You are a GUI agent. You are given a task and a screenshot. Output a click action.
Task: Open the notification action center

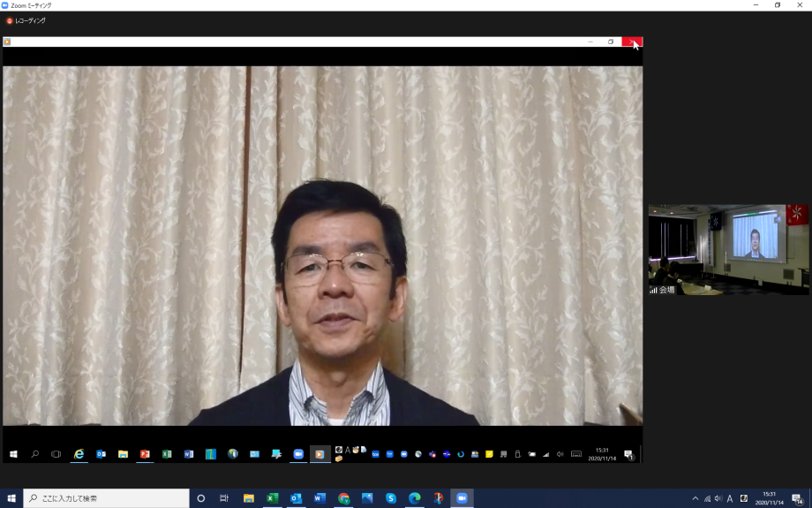click(797, 498)
